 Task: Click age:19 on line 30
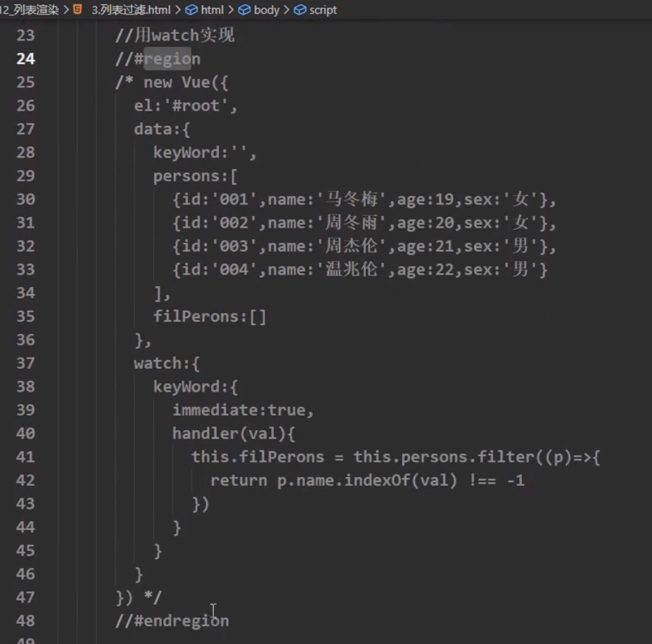click(425, 199)
